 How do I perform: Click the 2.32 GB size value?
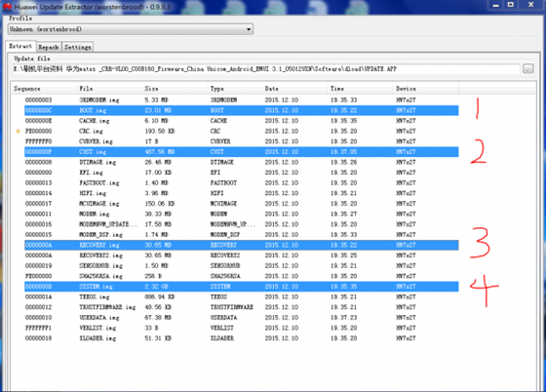[x=157, y=287]
